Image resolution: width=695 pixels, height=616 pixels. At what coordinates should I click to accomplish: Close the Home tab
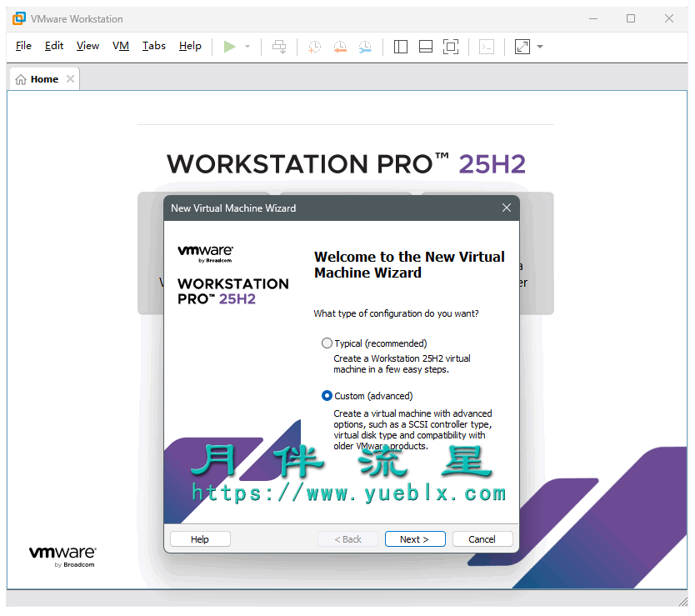tap(70, 79)
